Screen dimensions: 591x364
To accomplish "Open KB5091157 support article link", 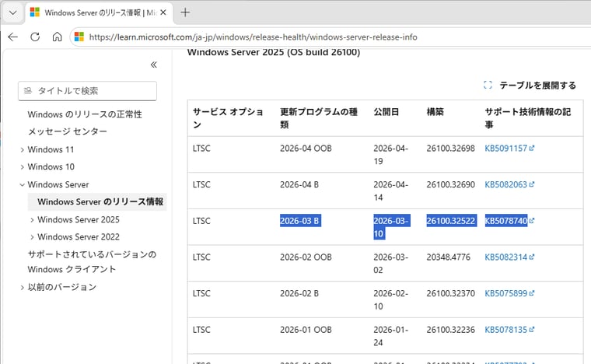I will pyautogui.click(x=505, y=148).
